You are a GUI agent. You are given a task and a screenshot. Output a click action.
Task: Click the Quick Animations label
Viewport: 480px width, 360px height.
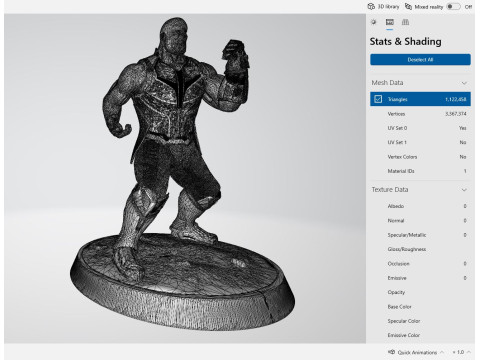[x=417, y=352]
